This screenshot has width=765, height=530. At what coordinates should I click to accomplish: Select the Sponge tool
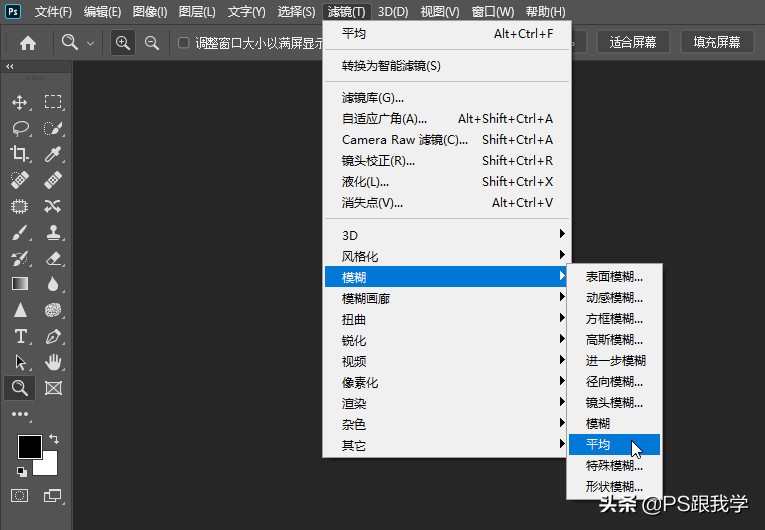point(53,310)
